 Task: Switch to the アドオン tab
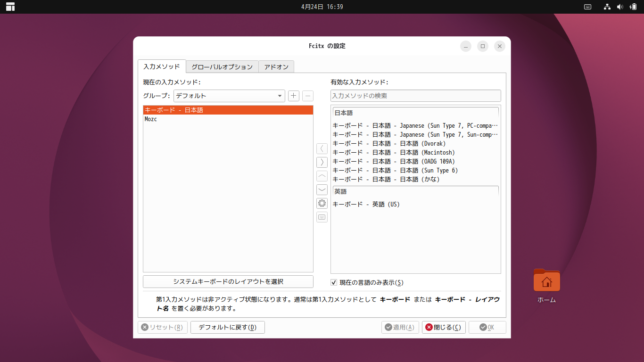276,67
